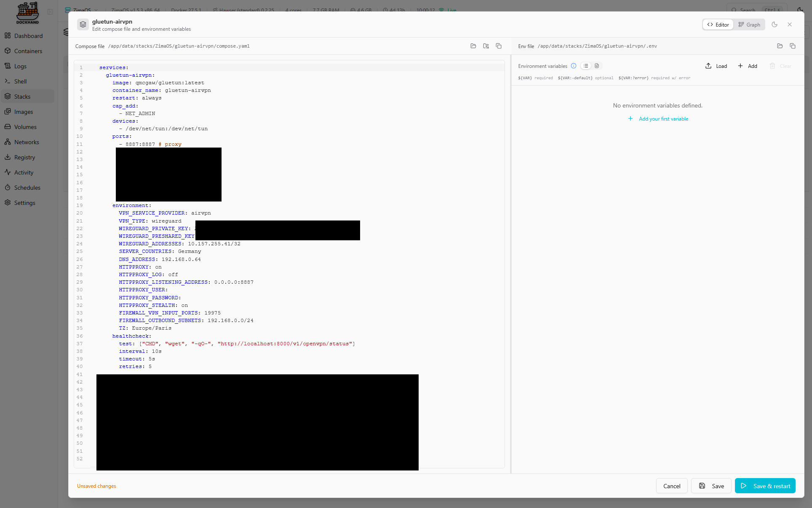Open folder icon for compose file

(473, 46)
